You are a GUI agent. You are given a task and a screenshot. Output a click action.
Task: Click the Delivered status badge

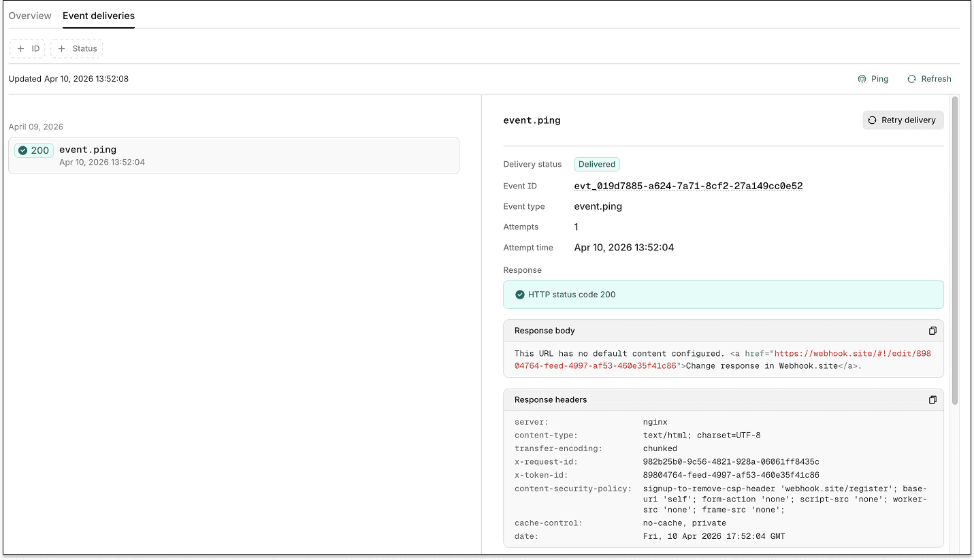pos(597,164)
